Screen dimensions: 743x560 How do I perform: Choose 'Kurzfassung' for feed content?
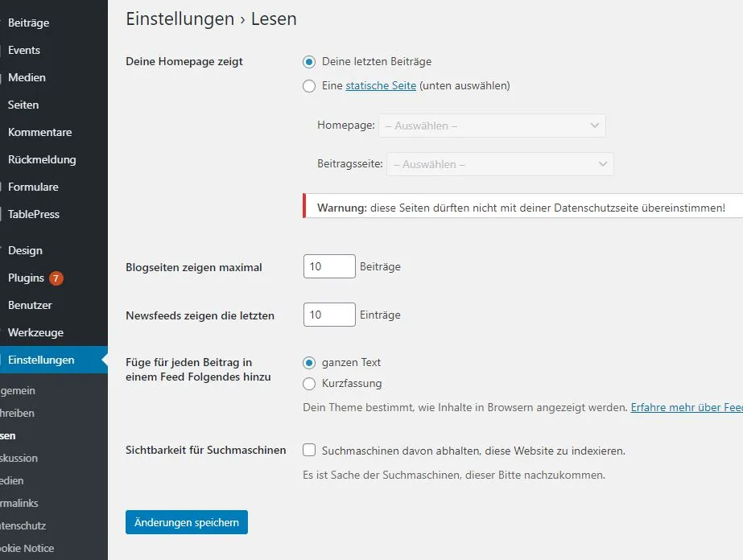(309, 384)
